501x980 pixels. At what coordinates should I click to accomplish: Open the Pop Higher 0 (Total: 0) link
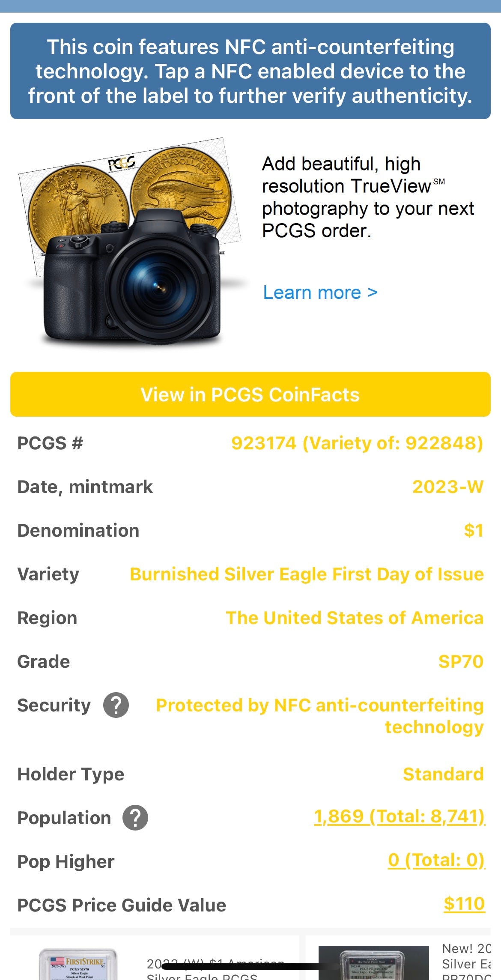436,860
